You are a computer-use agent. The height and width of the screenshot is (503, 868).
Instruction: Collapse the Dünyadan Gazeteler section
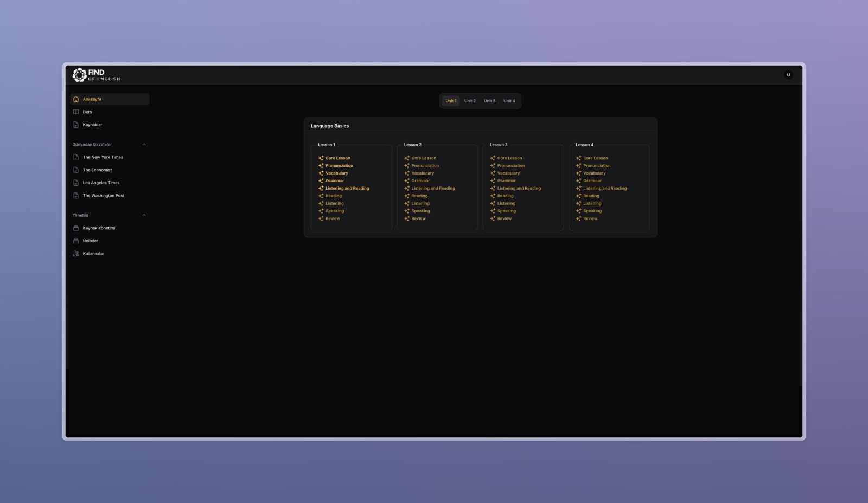tap(144, 145)
